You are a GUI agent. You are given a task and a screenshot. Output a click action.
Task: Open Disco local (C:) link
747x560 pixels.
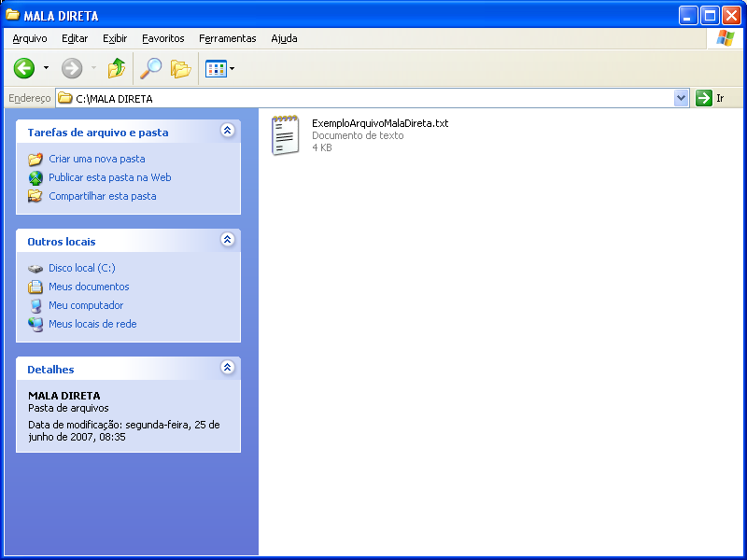point(82,268)
